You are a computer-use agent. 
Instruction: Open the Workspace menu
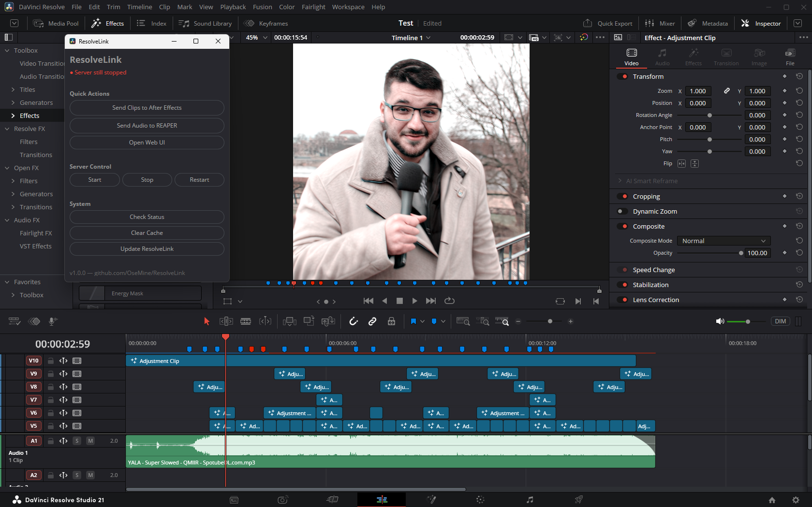[348, 7]
